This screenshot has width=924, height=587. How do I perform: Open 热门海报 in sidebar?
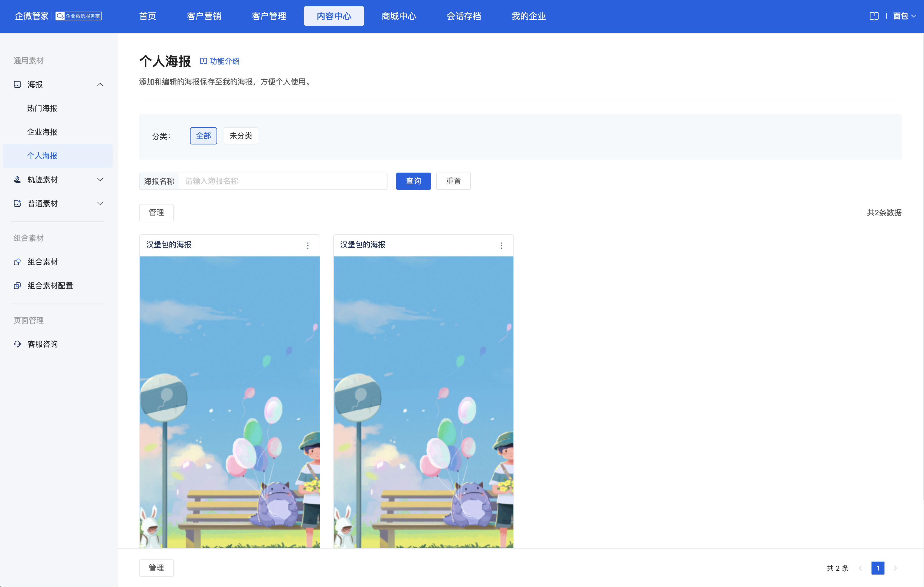(42, 108)
